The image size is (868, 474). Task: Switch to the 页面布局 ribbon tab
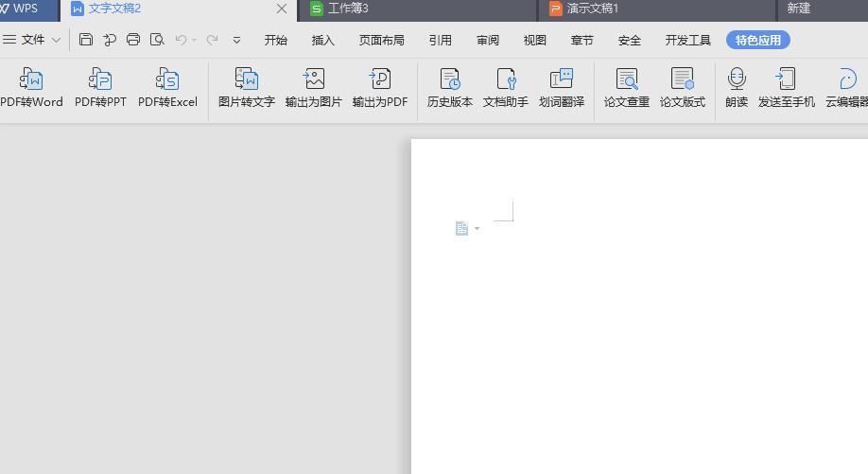(x=381, y=40)
